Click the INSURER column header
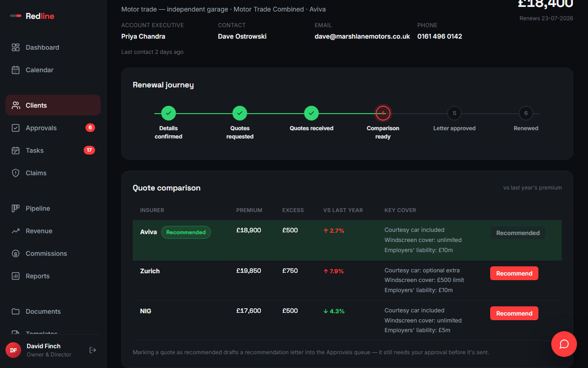This screenshot has width=588, height=368. (152, 210)
